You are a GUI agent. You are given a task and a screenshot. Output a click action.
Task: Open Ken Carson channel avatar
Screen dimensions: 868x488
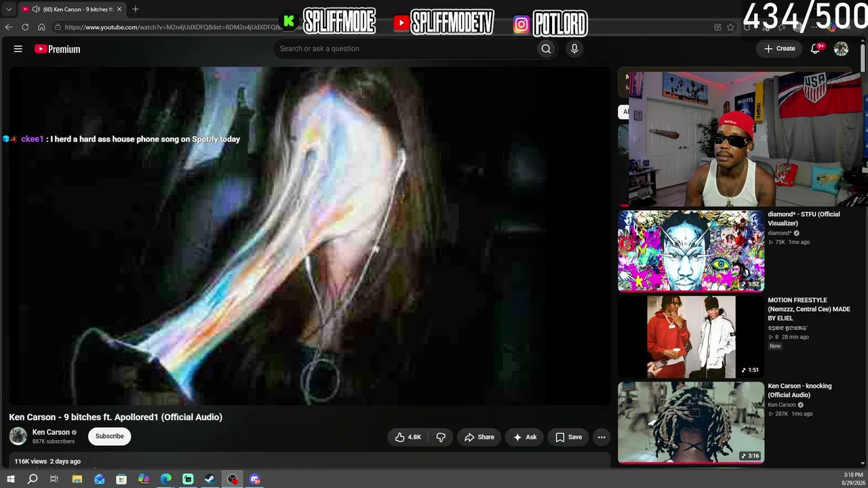pyautogui.click(x=18, y=436)
